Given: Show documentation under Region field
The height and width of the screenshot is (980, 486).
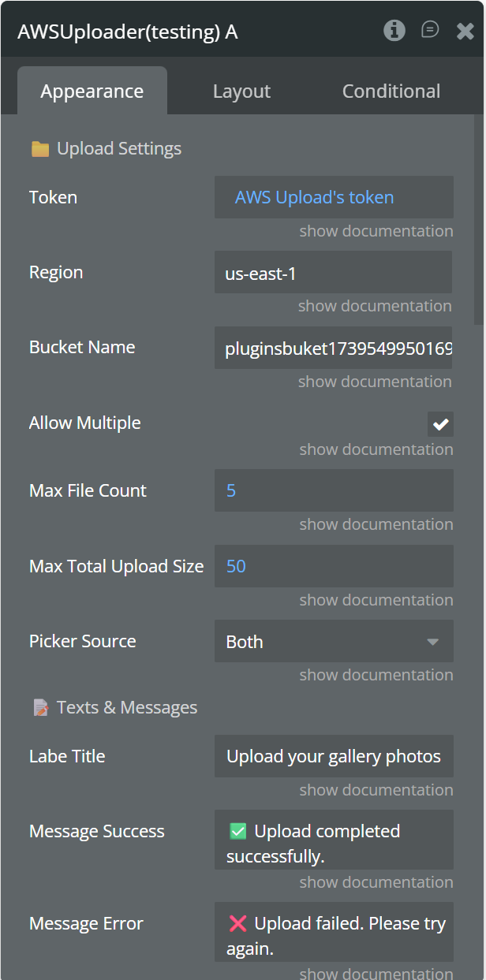Looking at the screenshot, I should (x=375, y=306).
